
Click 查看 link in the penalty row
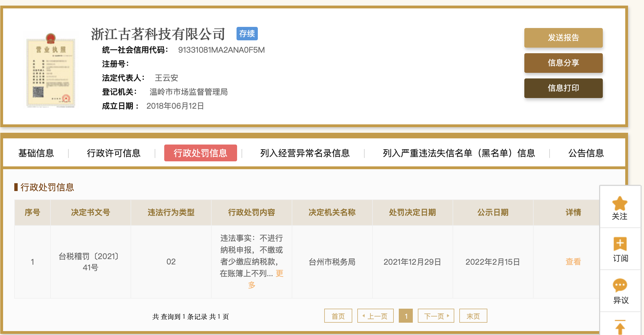point(573,262)
